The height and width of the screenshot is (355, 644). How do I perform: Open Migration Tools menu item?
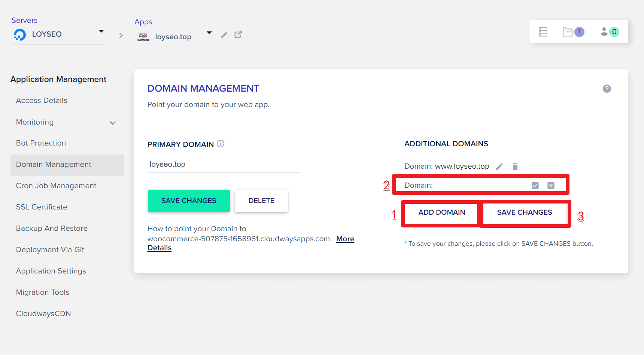click(x=43, y=293)
